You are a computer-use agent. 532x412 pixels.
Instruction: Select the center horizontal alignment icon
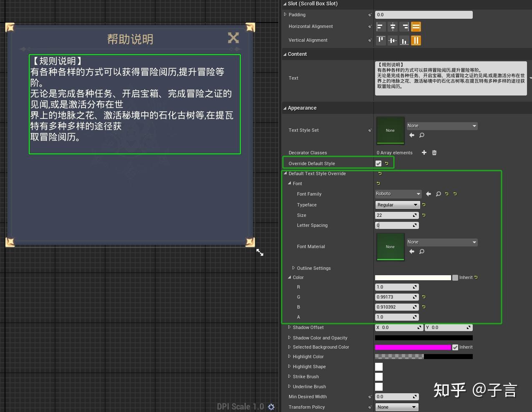[x=393, y=27]
